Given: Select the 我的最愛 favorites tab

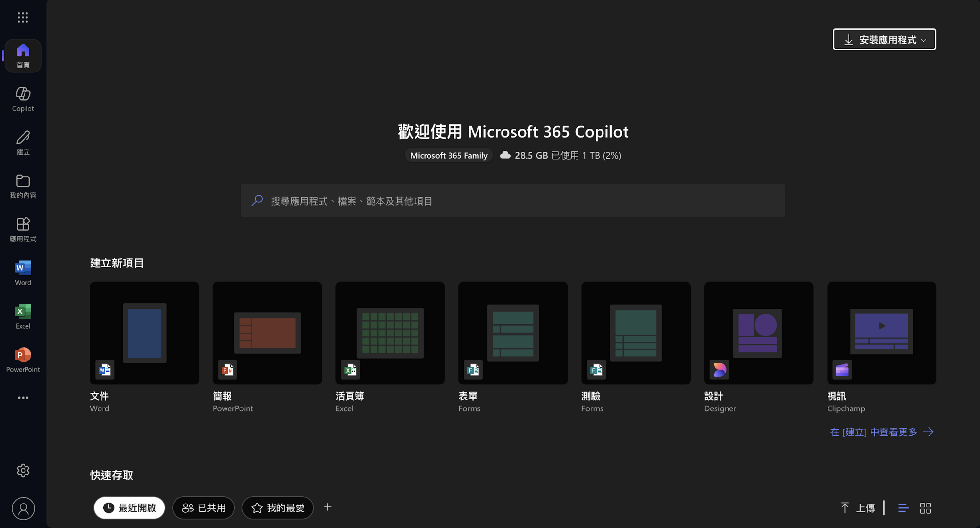Looking at the screenshot, I should click(277, 508).
